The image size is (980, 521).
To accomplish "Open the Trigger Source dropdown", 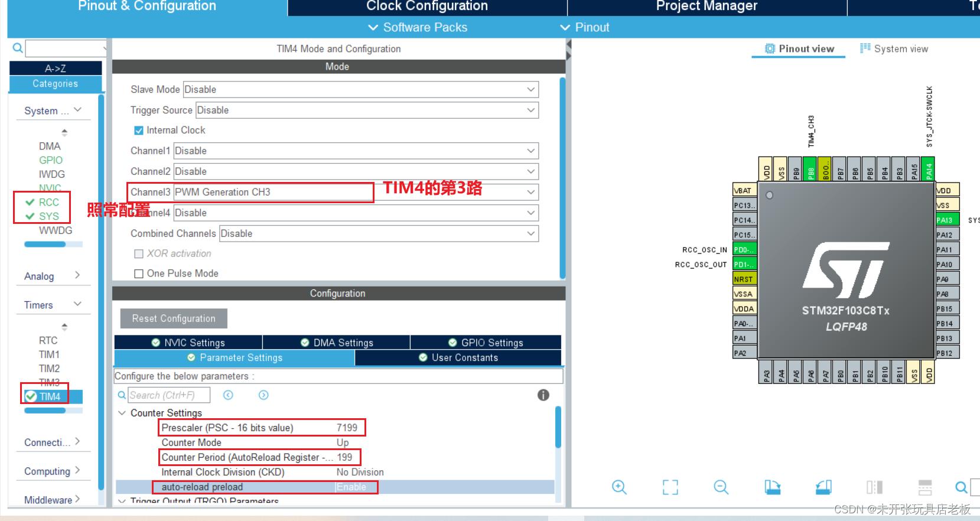I will [x=367, y=110].
